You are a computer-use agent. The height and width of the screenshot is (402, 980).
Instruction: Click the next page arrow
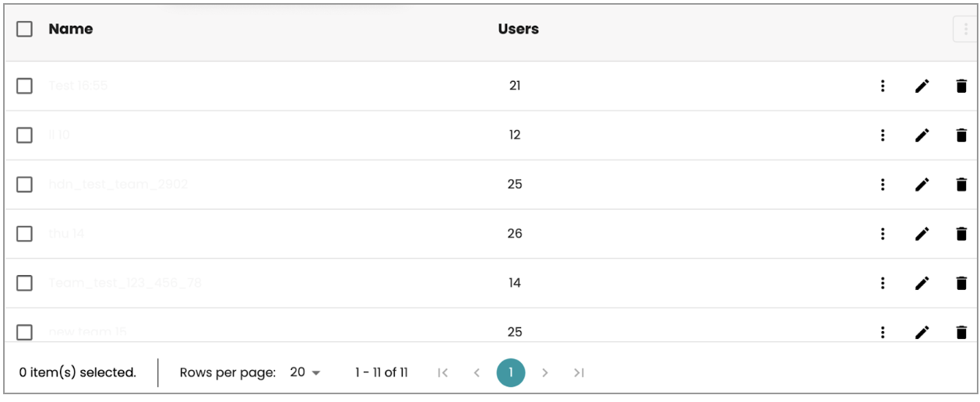pos(545,372)
